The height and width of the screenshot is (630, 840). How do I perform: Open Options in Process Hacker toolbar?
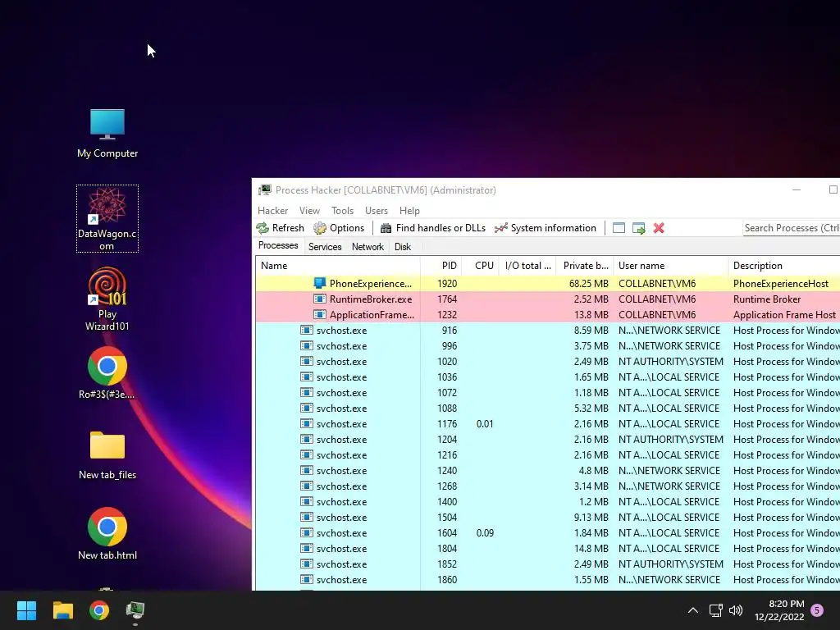click(x=339, y=228)
